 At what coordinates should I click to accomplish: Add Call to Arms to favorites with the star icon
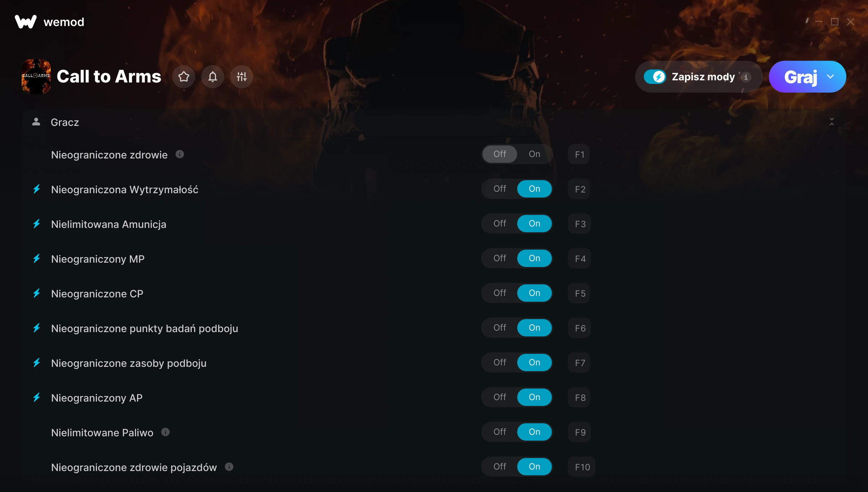point(184,77)
